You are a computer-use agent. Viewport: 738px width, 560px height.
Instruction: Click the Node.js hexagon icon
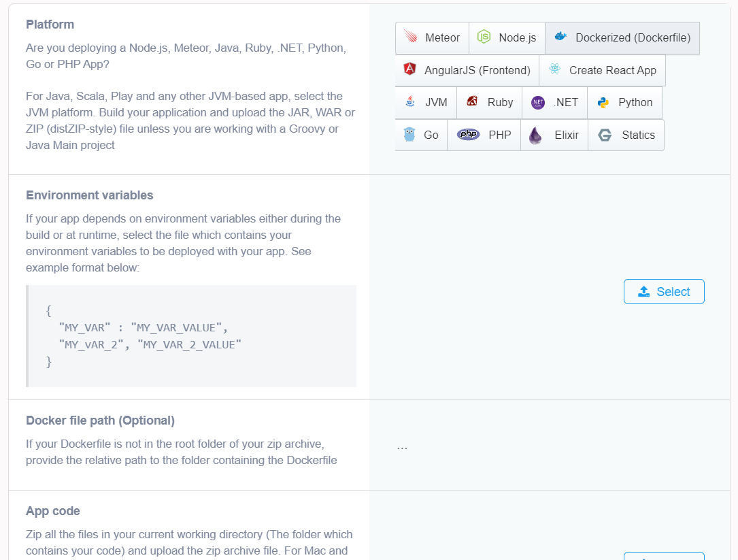[x=484, y=37]
